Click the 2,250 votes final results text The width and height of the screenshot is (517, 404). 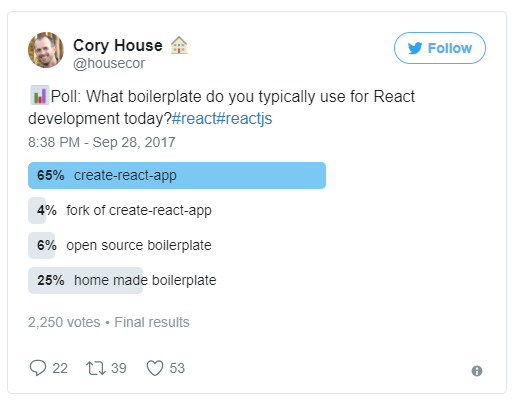click(109, 322)
